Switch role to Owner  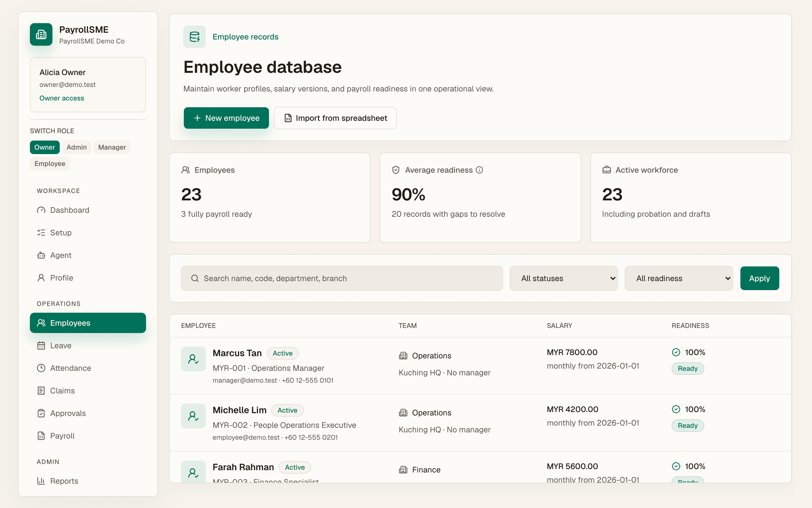tap(45, 147)
